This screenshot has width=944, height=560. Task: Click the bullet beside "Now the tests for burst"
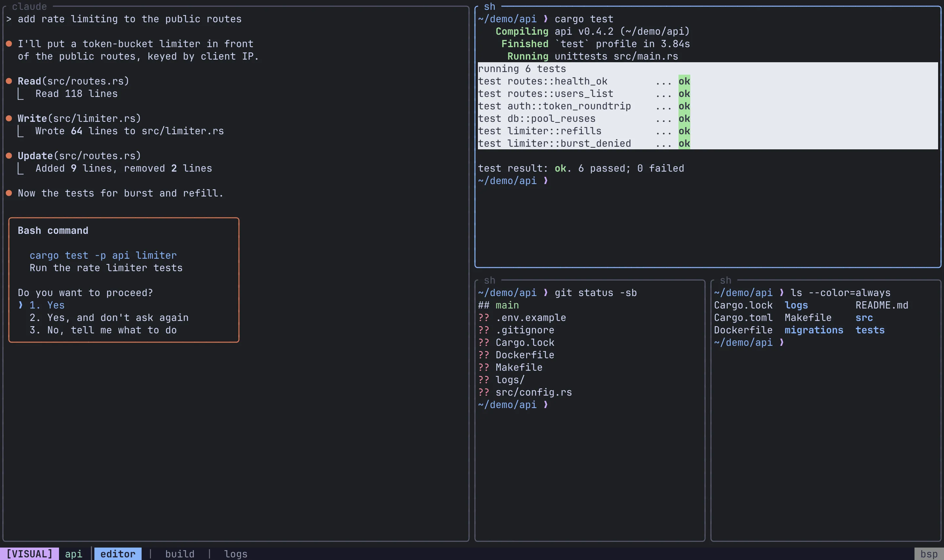pyautogui.click(x=9, y=193)
